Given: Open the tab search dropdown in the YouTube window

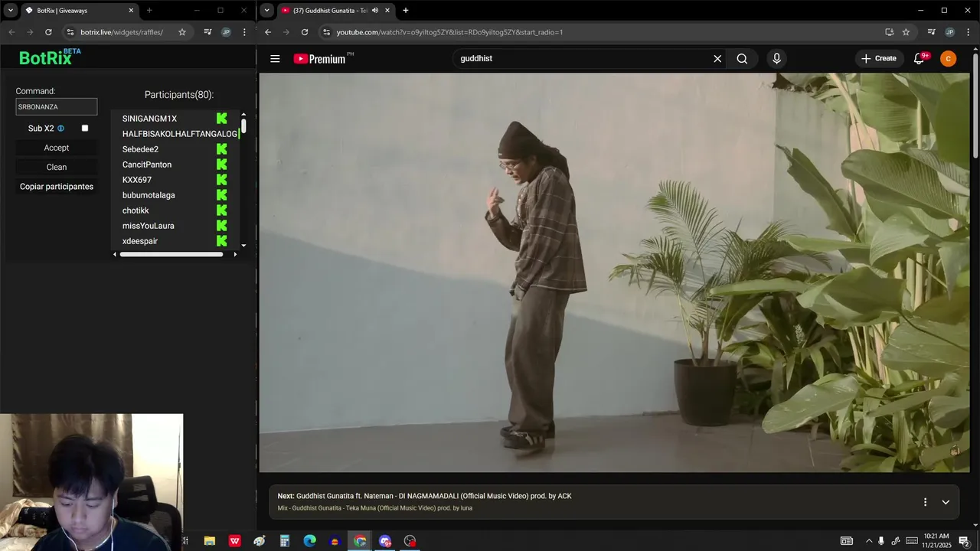Looking at the screenshot, I should coord(266,11).
